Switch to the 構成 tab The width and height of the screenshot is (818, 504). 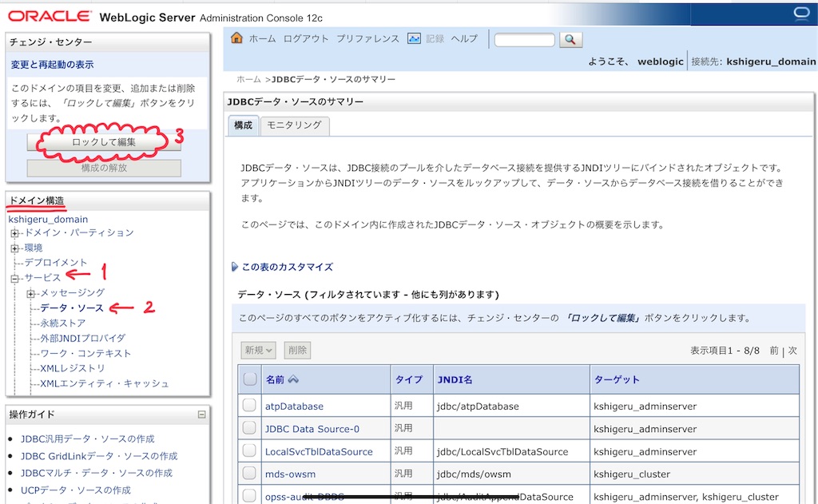point(243,125)
